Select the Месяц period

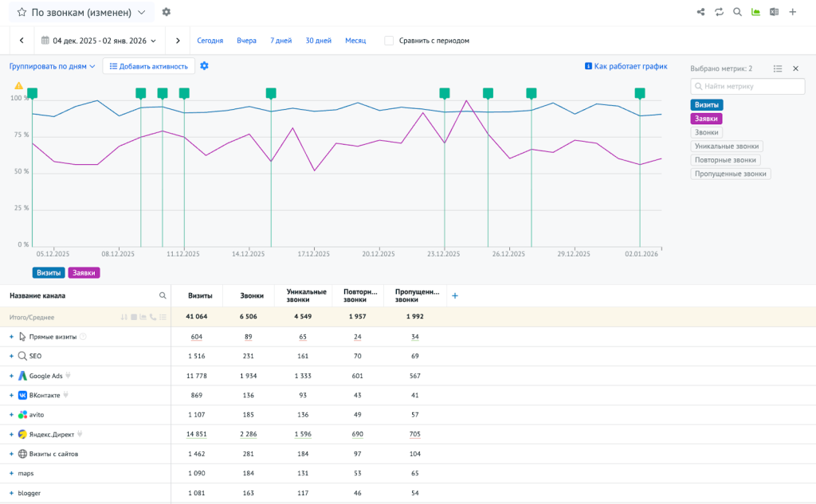coord(355,41)
